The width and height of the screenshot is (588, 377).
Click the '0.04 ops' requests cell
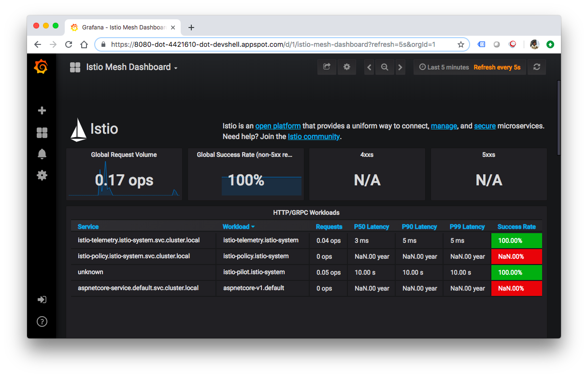(329, 240)
